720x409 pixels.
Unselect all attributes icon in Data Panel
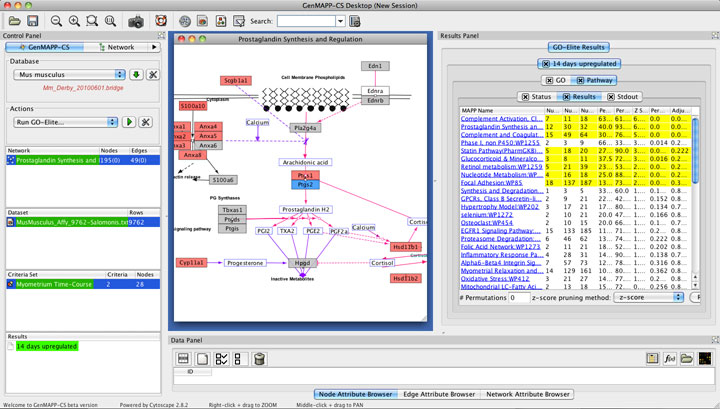click(240, 359)
